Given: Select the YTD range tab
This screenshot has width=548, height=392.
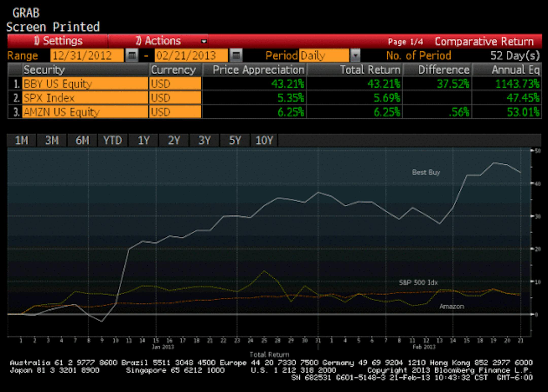Looking at the screenshot, I should coord(113,140).
